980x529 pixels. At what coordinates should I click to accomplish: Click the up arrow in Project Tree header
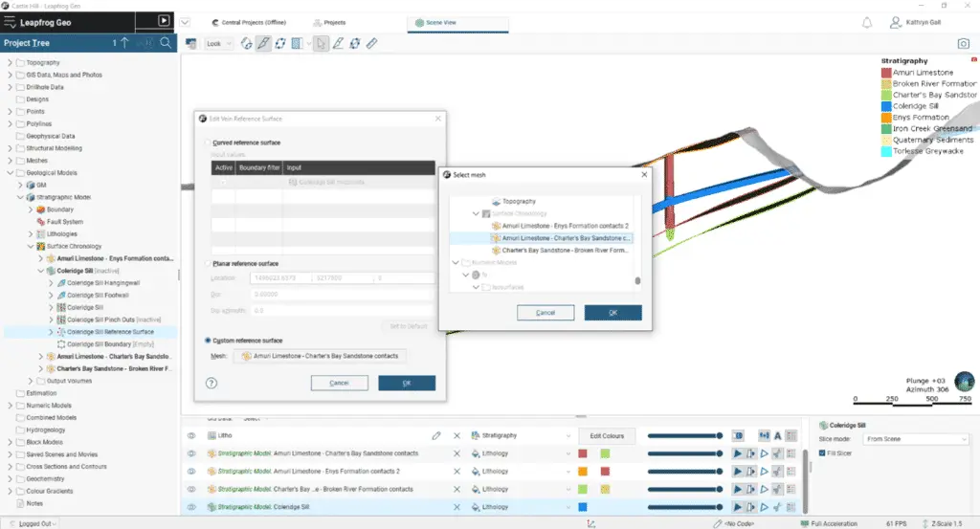click(x=125, y=43)
